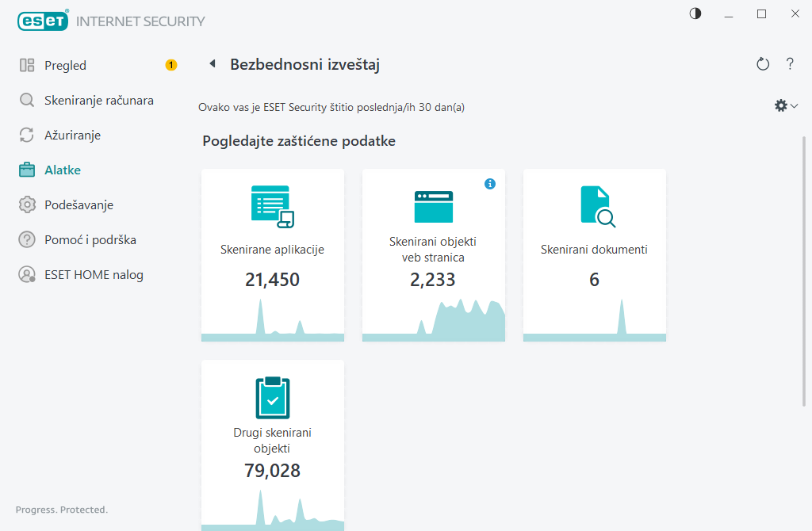Open Skeniranje računara from the sidebar

pos(99,100)
